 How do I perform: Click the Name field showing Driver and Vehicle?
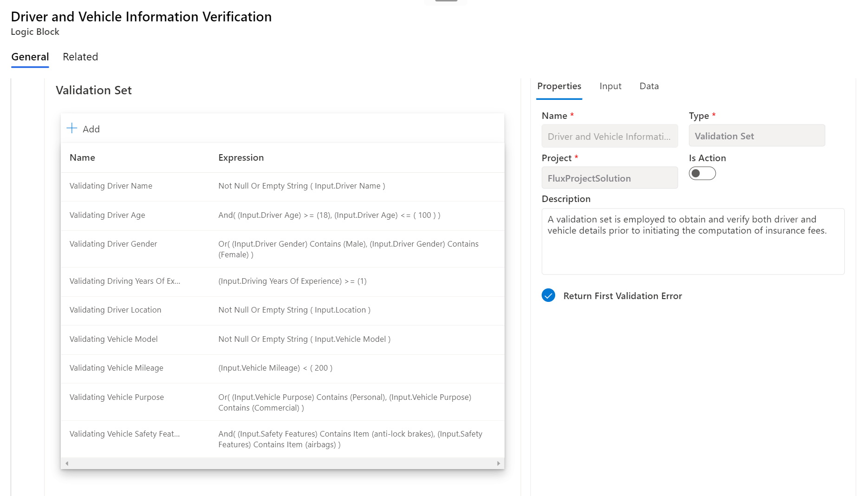point(609,136)
